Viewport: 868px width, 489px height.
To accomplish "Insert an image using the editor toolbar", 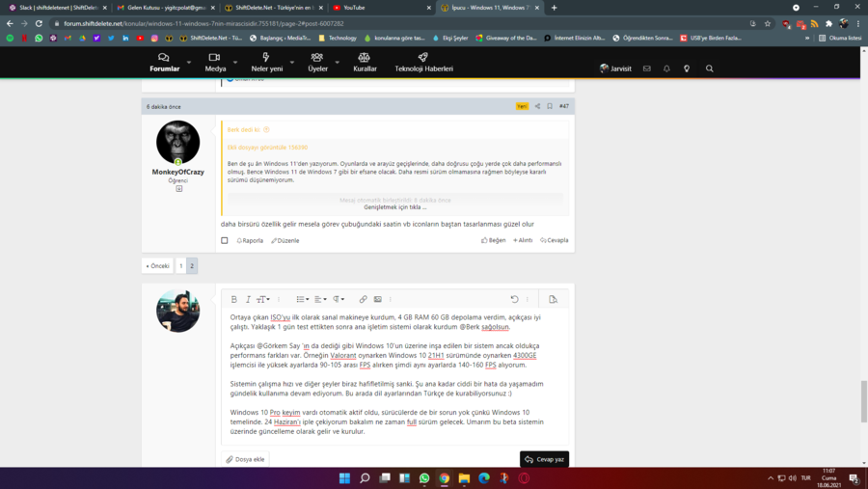I will (377, 299).
